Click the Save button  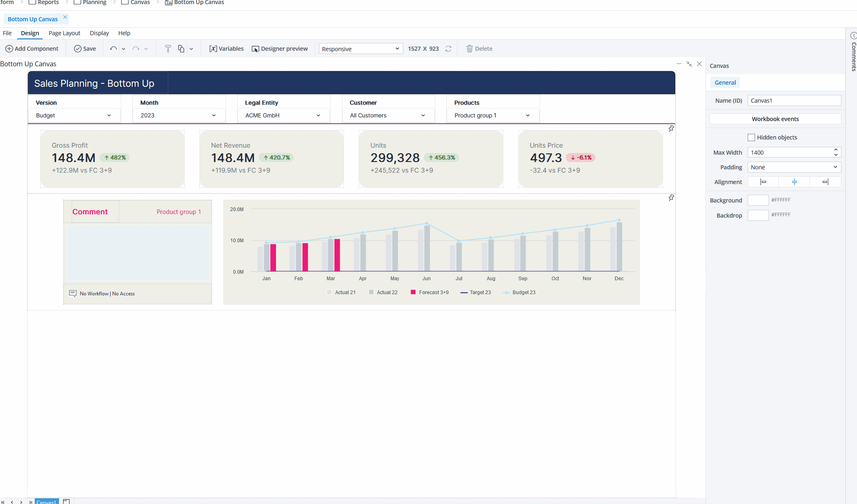tap(85, 49)
